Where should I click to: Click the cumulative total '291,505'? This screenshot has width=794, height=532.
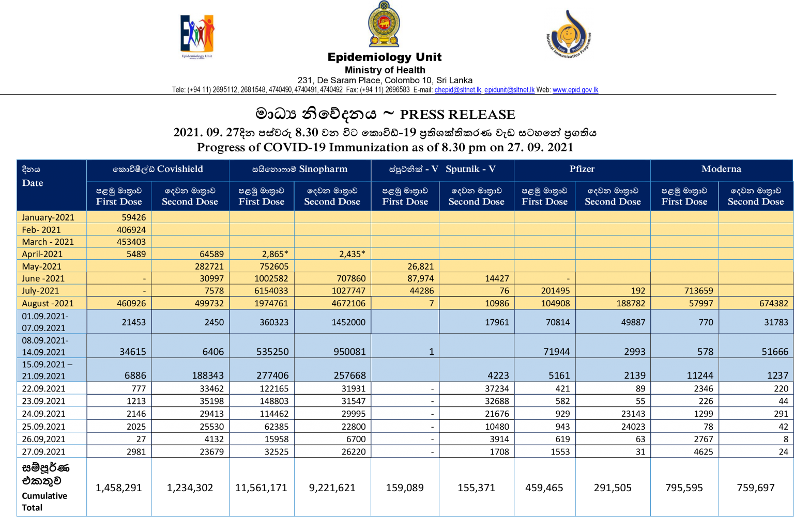pyautogui.click(x=613, y=488)
